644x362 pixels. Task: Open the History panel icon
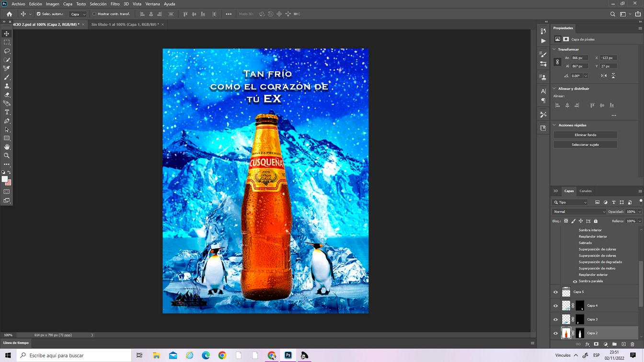[543, 31]
